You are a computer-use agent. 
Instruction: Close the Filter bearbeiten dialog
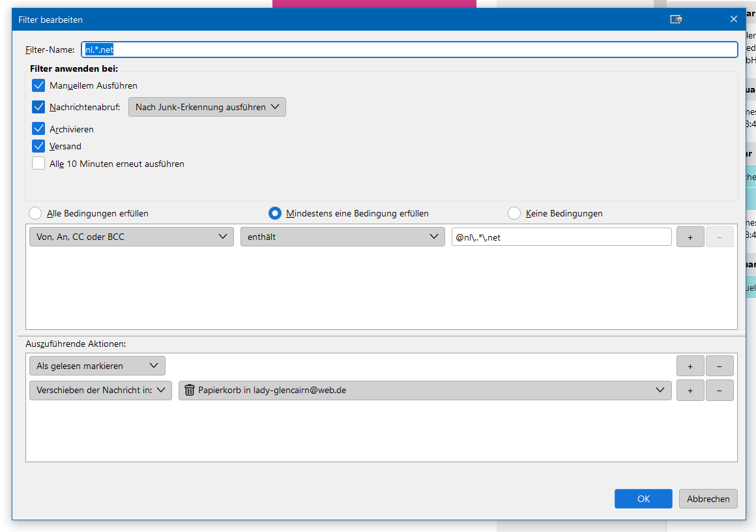733,20
